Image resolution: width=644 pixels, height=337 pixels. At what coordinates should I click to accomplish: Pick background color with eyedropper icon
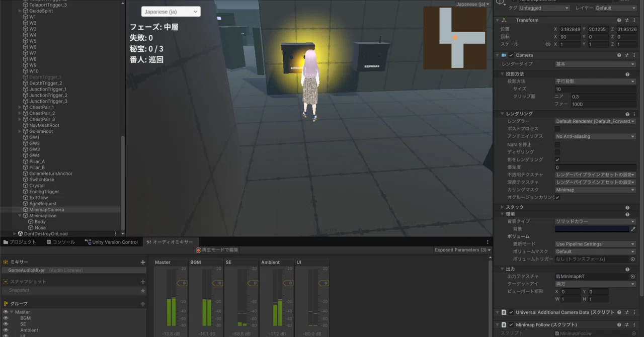tap(633, 229)
